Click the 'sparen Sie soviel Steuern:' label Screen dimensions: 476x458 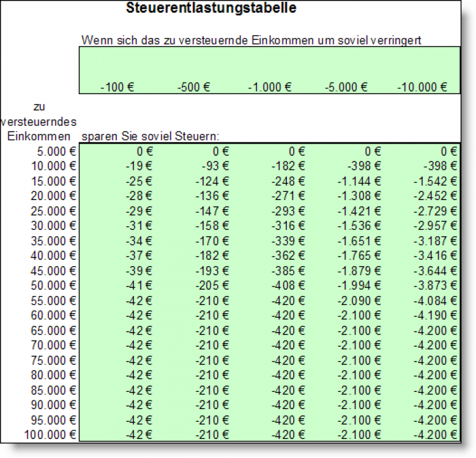click(x=150, y=136)
